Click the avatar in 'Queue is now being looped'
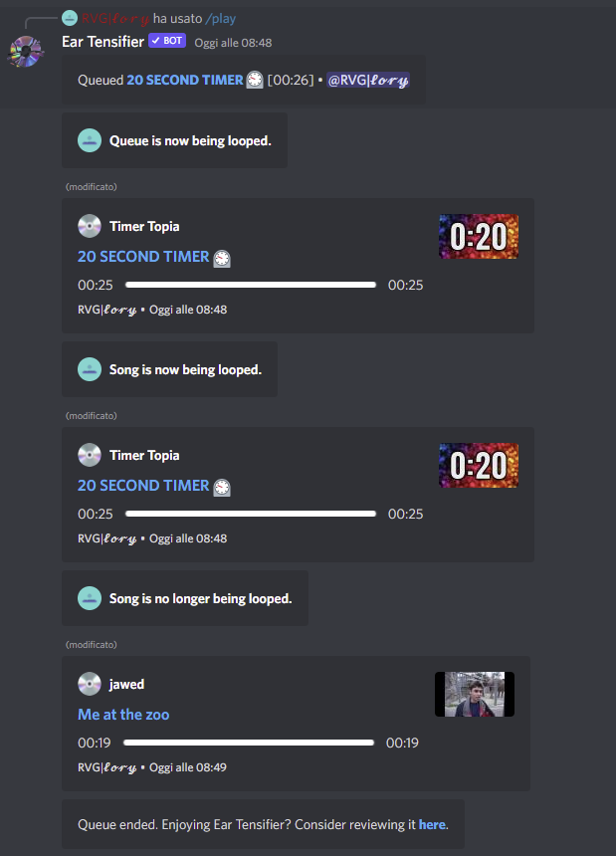The image size is (616, 856). [90, 140]
